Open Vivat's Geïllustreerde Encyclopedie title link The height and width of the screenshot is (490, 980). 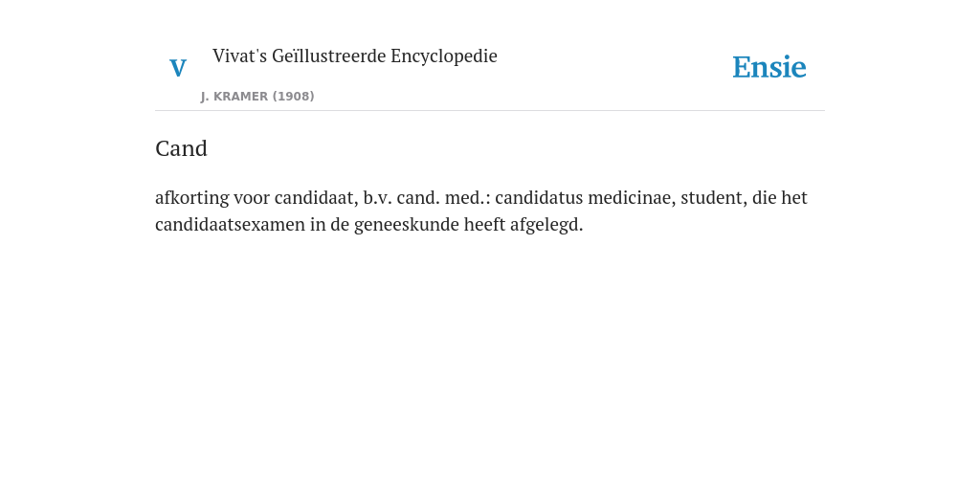[354, 56]
